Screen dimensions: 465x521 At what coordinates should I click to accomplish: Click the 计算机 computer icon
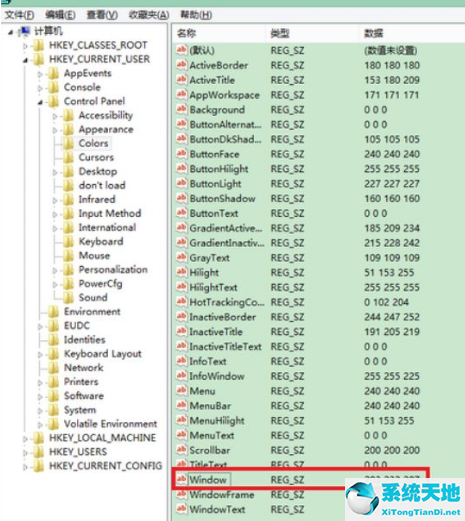point(24,31)
